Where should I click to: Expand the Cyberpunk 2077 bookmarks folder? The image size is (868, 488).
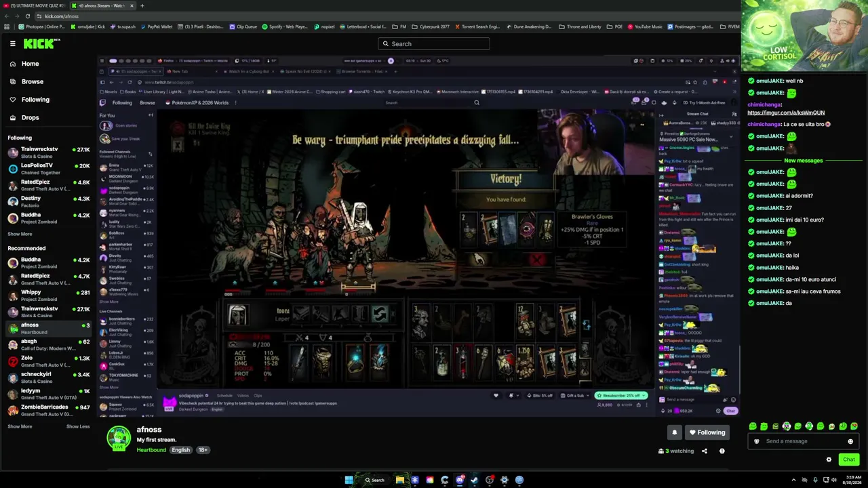[x=431, y=26]
